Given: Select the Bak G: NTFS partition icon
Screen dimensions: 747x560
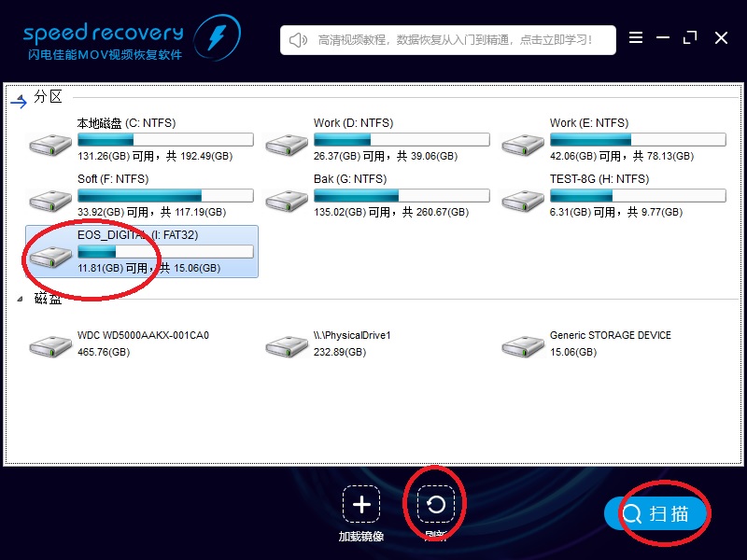Looking at the screenshot, I should (287, 199).
